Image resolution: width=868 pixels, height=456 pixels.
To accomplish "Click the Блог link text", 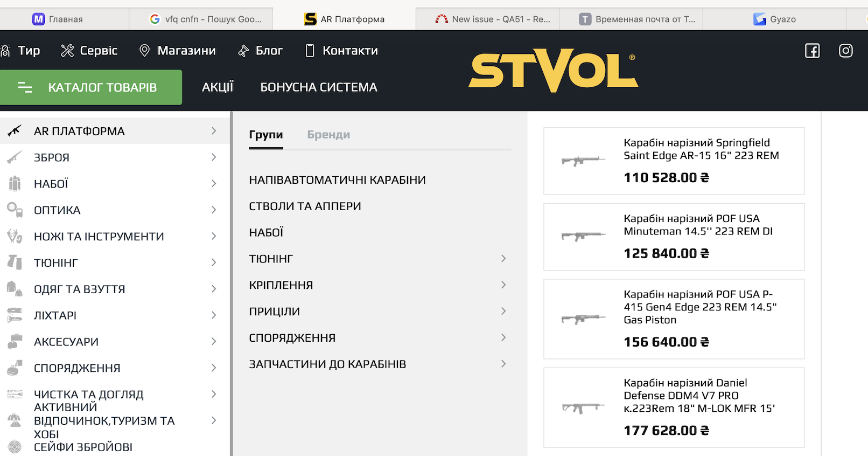I will click(269, 51).
